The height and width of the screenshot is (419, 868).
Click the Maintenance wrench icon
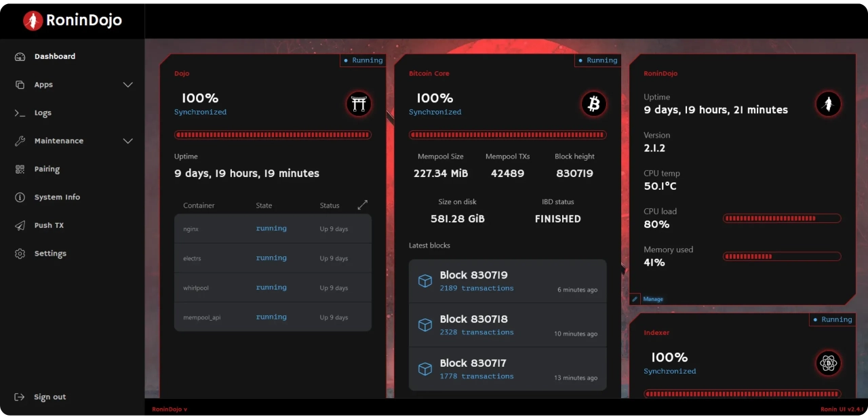point(20,141)
